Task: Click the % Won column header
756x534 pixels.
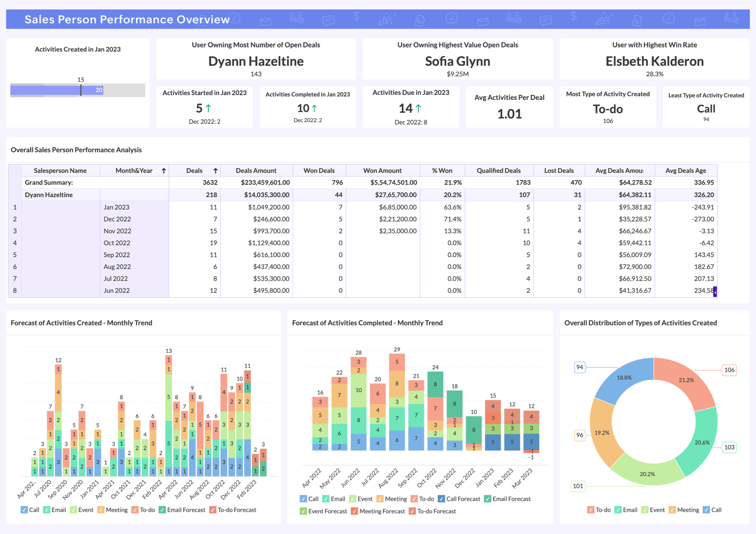Action: (442, 171)
